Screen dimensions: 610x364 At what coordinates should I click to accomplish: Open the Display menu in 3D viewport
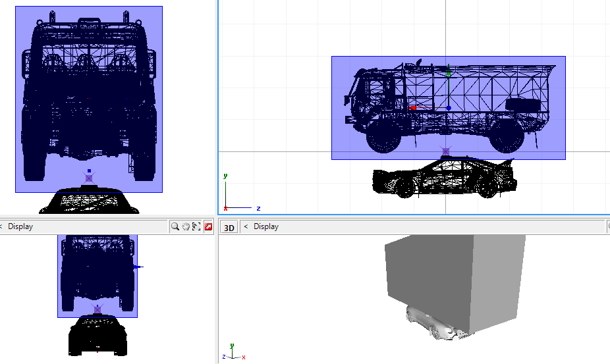coord(266,226)
